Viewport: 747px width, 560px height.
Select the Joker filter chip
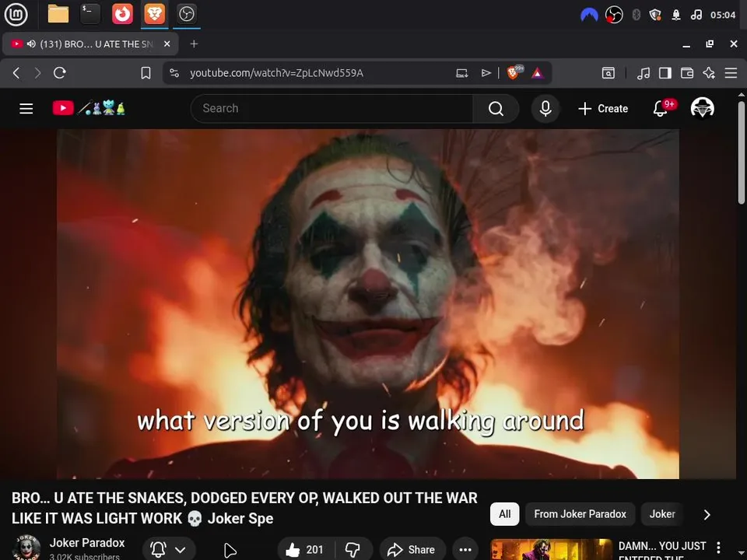(662, 514)
